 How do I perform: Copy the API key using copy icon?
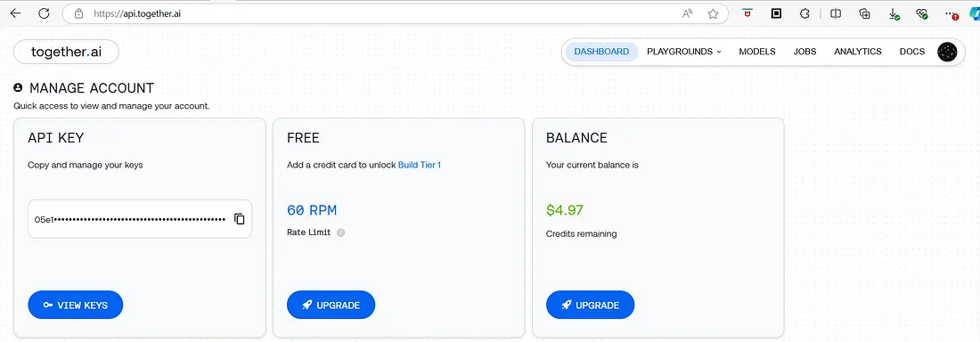point(240,219)
